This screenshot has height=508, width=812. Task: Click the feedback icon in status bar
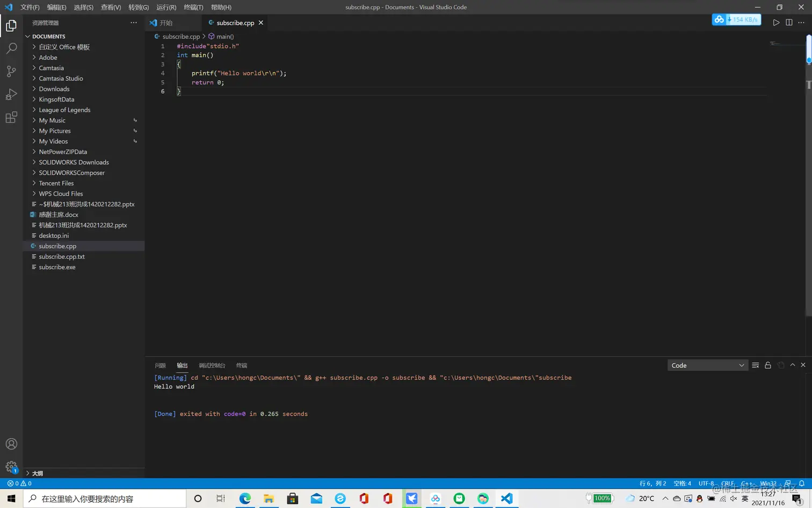pos(788,483)
